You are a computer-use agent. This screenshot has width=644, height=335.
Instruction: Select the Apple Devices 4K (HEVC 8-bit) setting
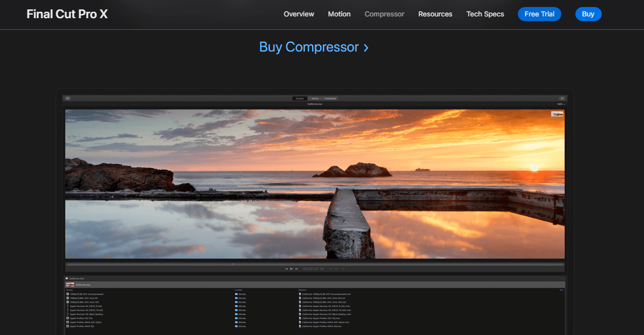coord(84,306)
